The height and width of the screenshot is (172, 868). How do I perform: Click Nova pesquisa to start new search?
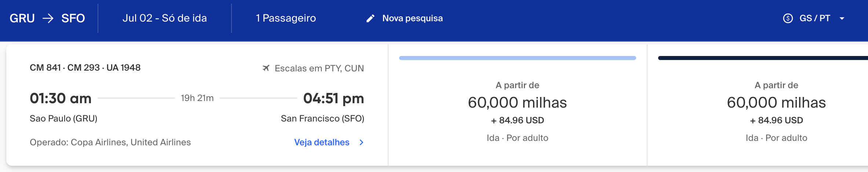[x=412, y=18]
